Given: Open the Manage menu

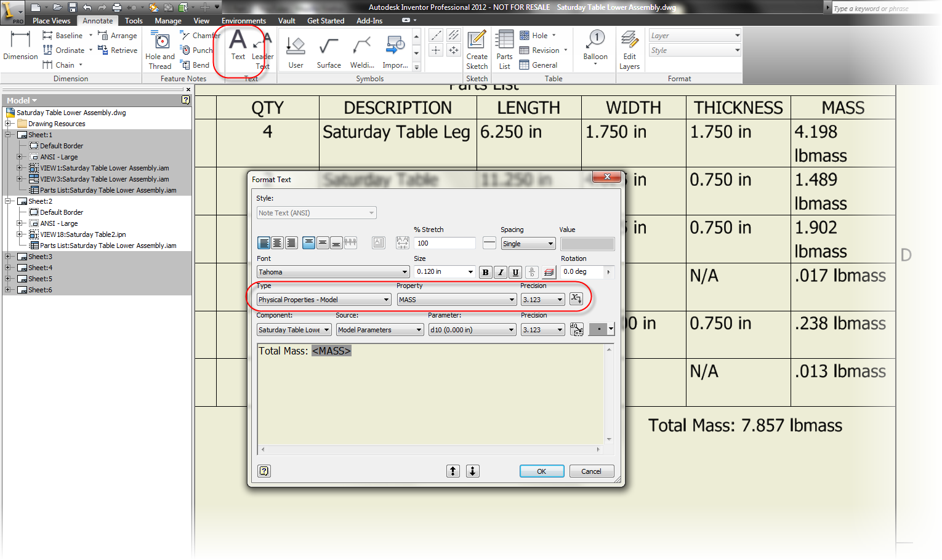Looking at the screenshot, I should pyautogui.click(x=167, y=20).
